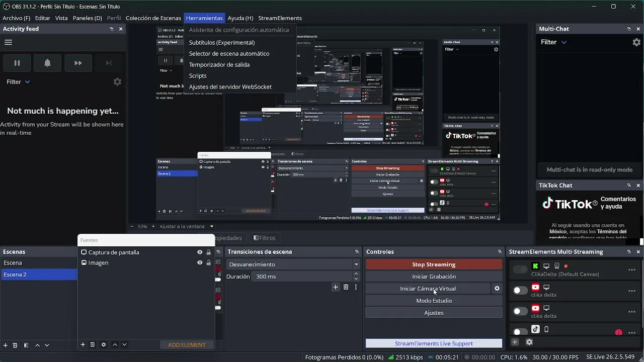The image size is (644, 362).
Task: Add a new source in Fuentes
Action: (x=83, y=344)
